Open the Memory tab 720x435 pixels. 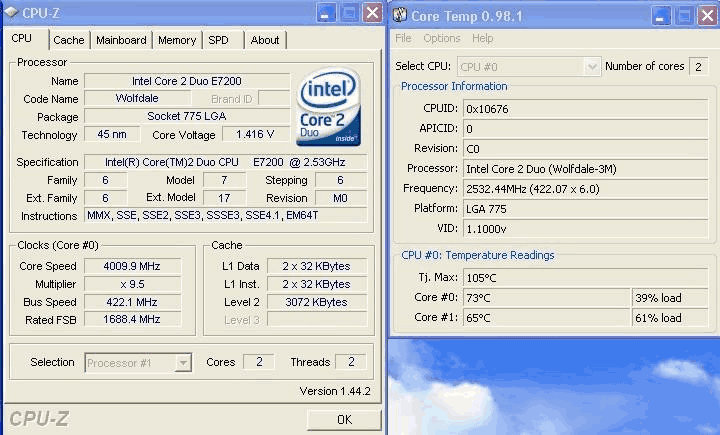pos(177,40)
